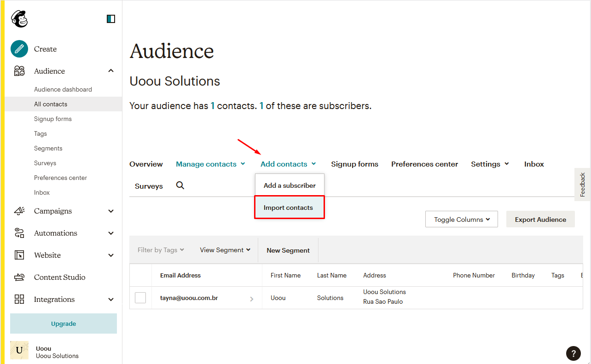The height and width of the screenshot is (364, 591).
Task: Open the Settings dropdown
Action: click(x=490, y=164)
